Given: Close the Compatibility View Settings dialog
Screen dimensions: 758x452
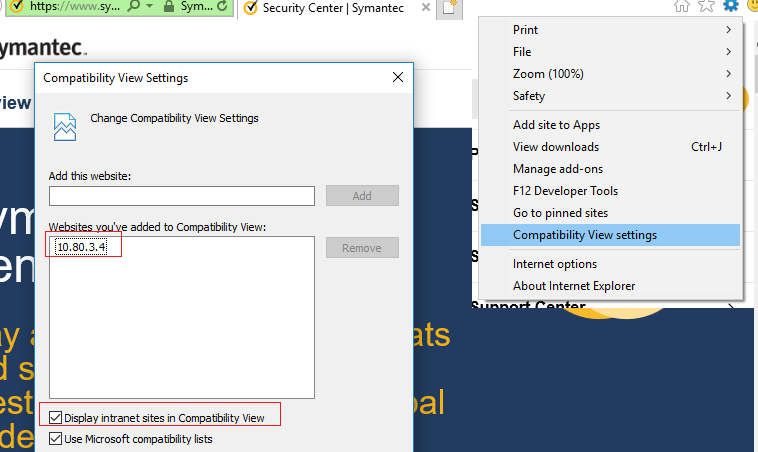Looking at the screenshot, I should (x=398, y=77).
